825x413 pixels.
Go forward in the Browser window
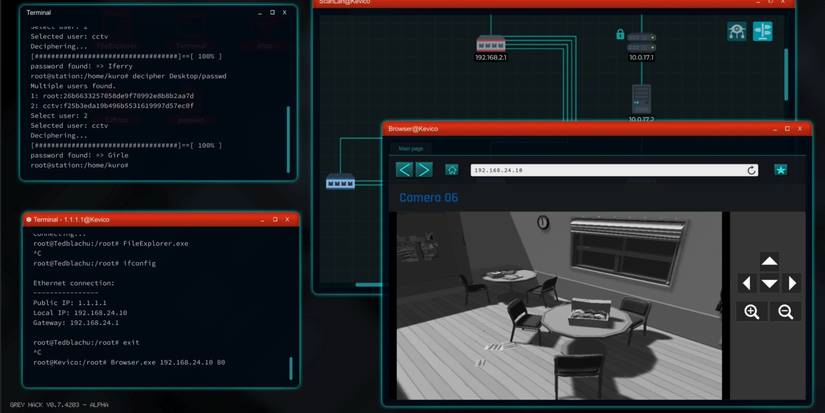click(424, 169)
